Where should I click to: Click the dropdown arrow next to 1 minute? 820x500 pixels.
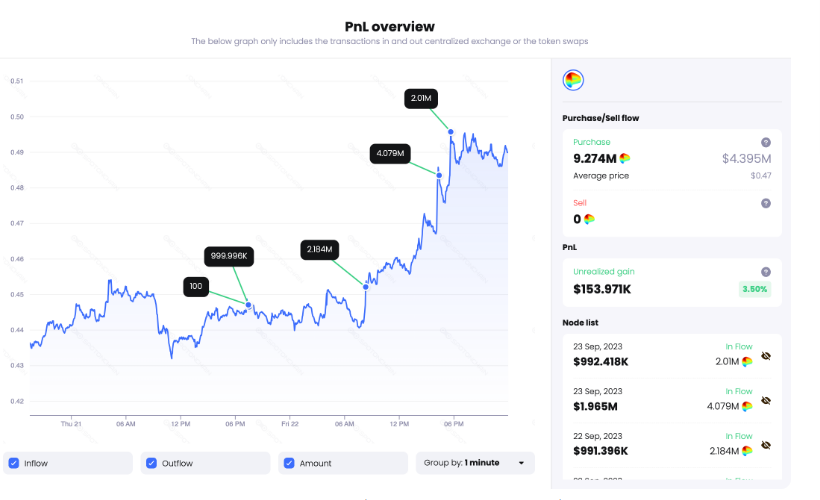pos(521,463)
